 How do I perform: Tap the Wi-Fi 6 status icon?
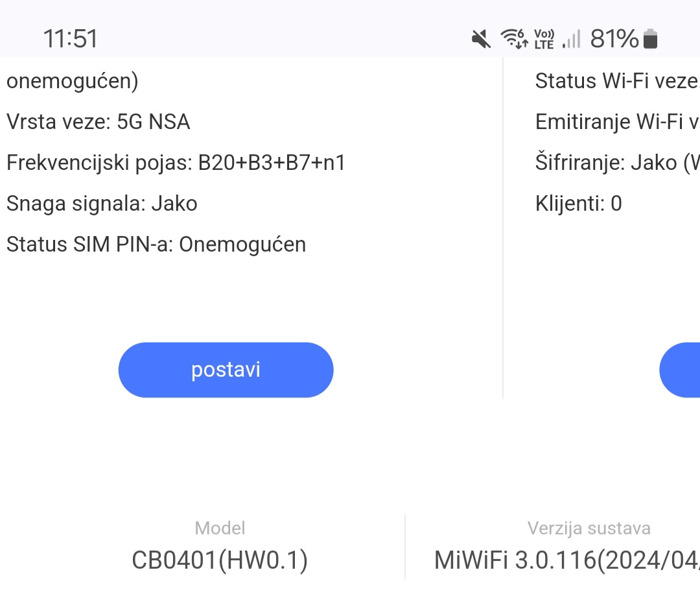515,39
